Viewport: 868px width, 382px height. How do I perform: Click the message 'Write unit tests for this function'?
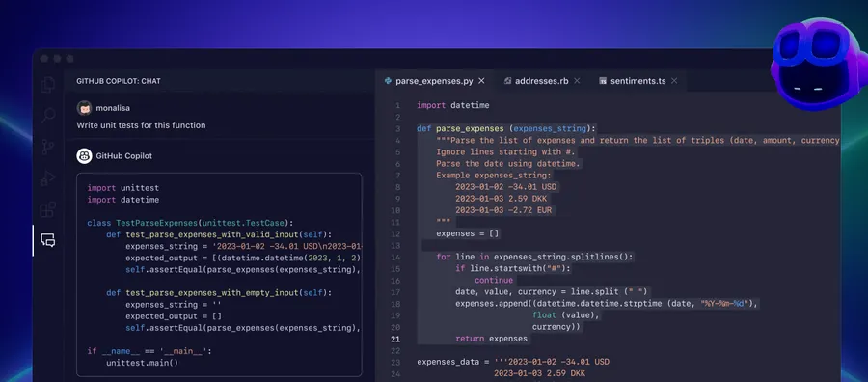[141, 125]
